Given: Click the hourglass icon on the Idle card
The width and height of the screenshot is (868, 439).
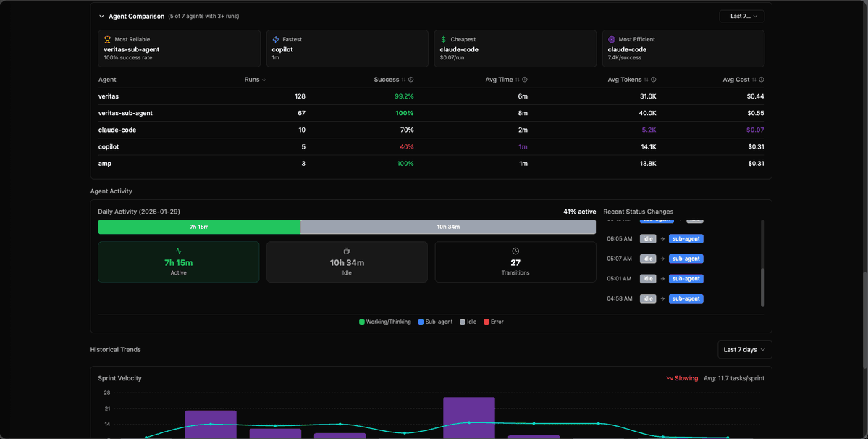Looking at the screenshot, I should click(346, 251).
